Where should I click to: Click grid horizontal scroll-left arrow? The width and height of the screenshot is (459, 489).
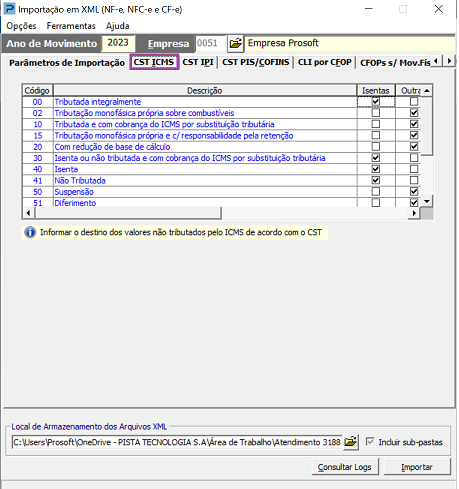pos(28,213)
